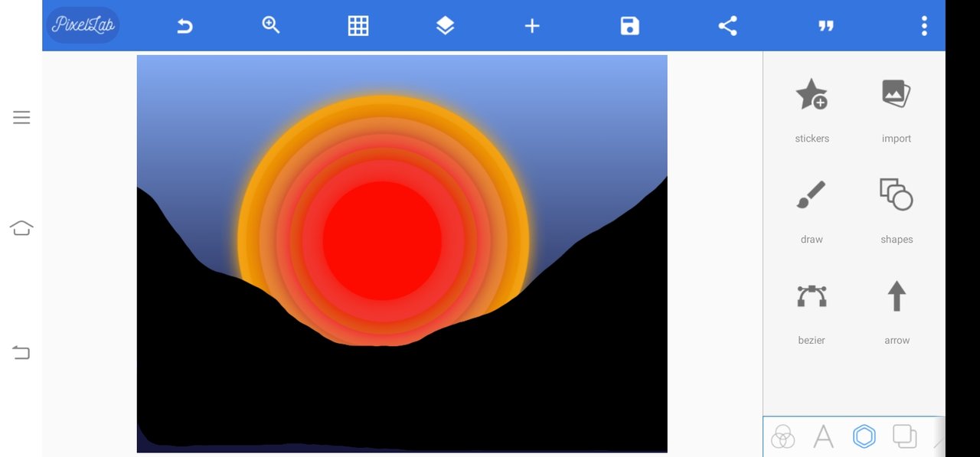Open the three-dot overflow menu
This screenshot has width=980, height=457.
pos(924,26)
